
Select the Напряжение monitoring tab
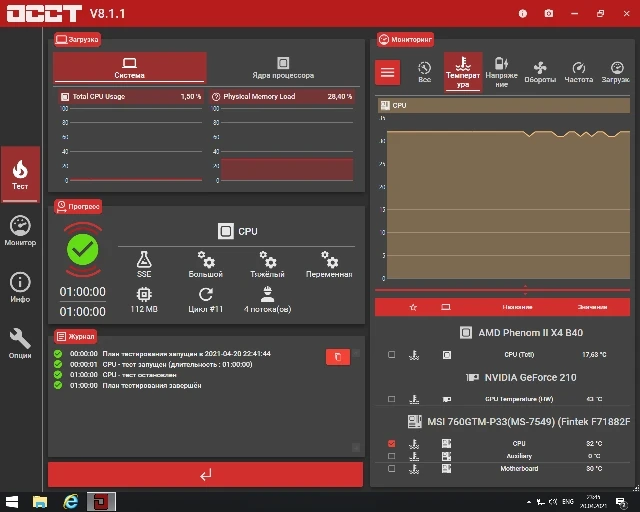click(x=501, y=73)
